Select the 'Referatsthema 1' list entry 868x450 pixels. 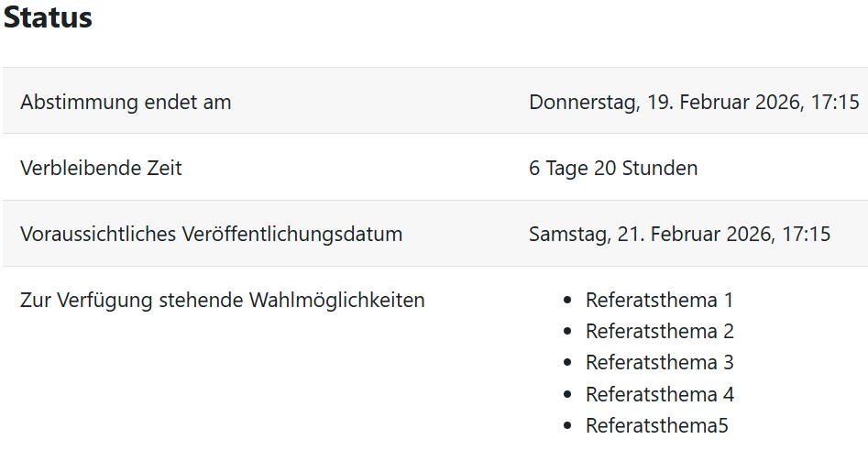(x=659, y=300)
